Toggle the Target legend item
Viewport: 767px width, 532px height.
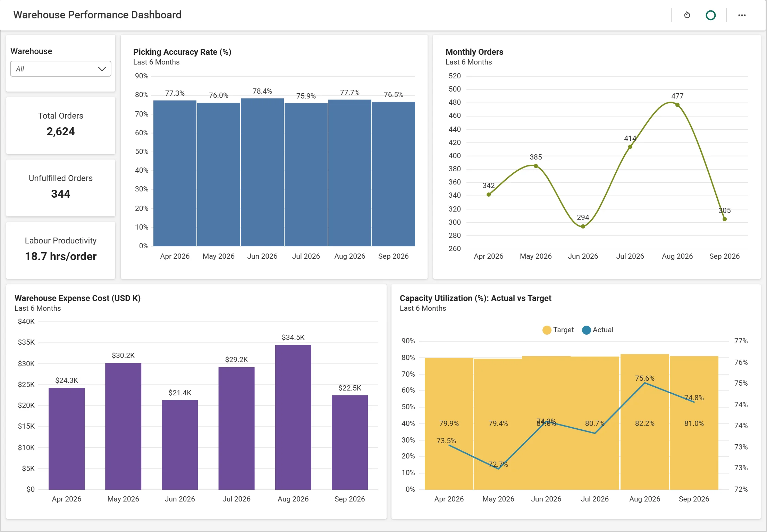558,330
